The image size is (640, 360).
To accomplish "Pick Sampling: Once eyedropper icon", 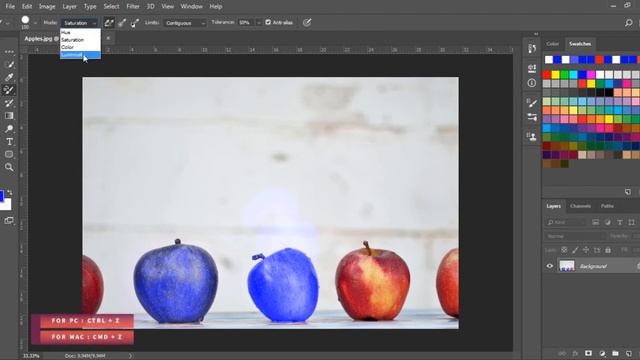I will [x=122, y=23].
